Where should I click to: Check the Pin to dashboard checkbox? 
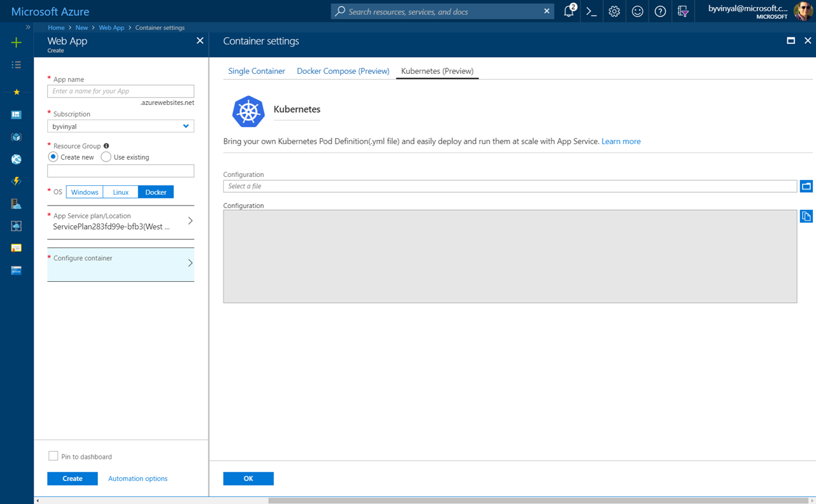(x=53, y=456)
